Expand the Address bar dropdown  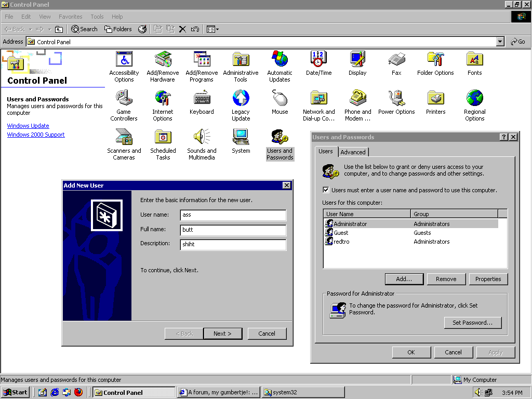click(x=500, y=42)
